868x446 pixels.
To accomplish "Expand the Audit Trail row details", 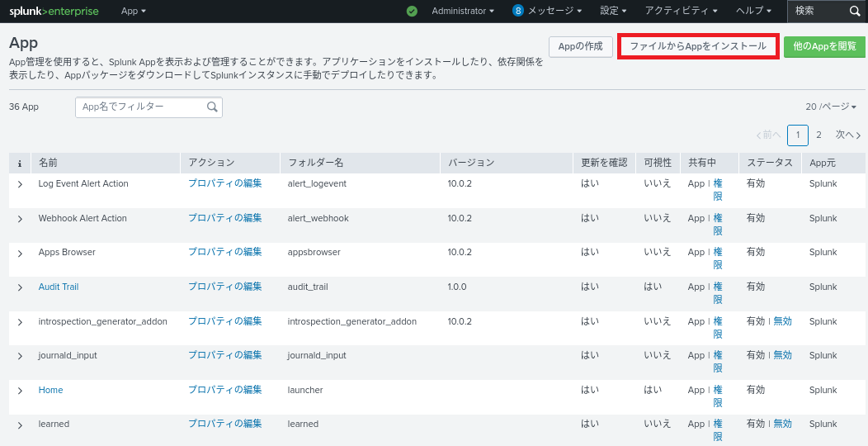I will (20, 287).
